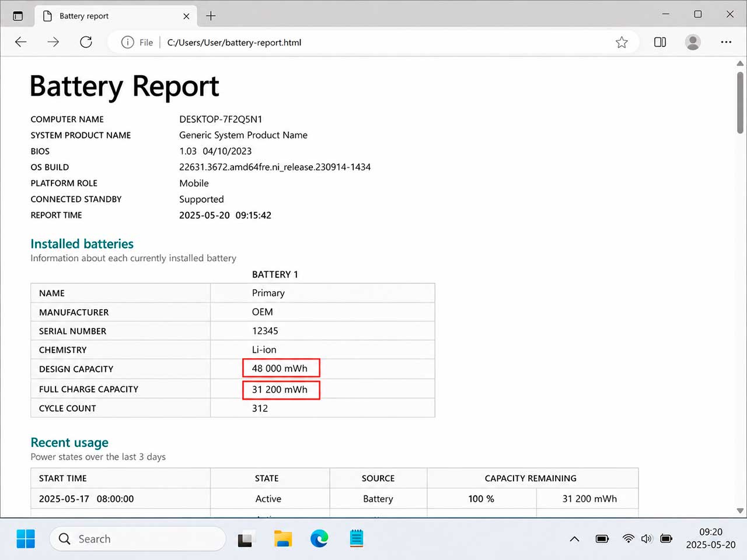Viewport: 747px width, 560px height.
Task: Select the Recent usage heading
Action: click(69, 443)
